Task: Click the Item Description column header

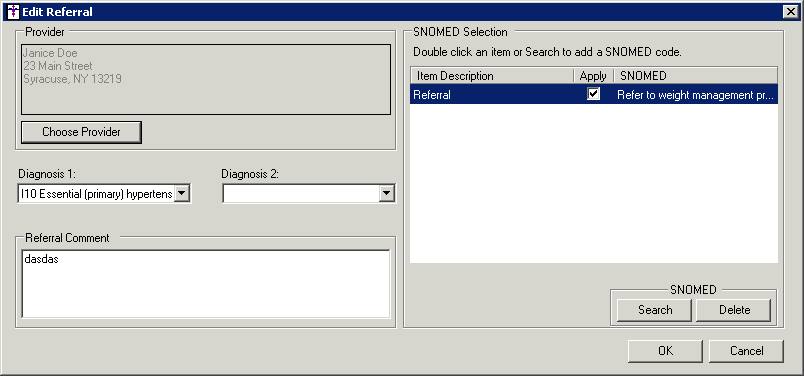Action: coord(492,76)
